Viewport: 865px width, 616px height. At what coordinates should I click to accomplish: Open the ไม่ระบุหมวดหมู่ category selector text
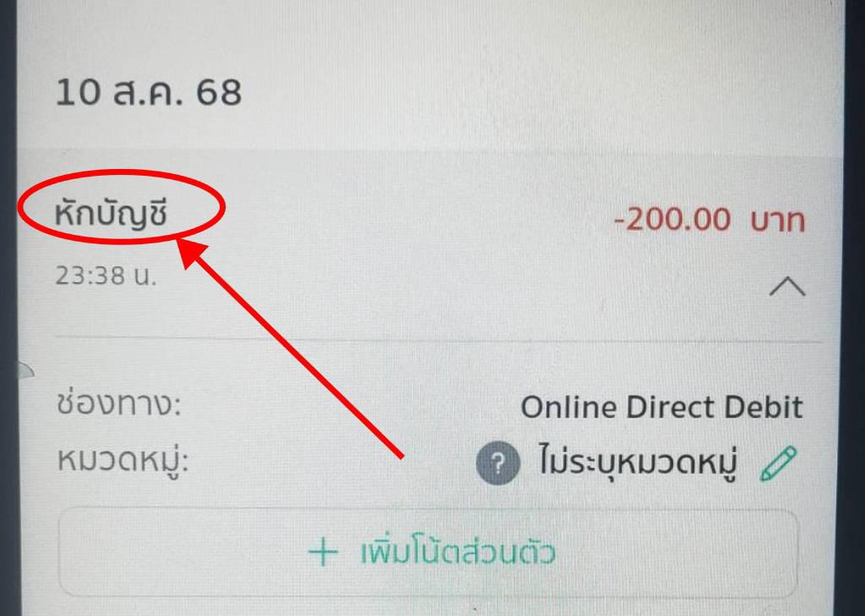click(639, 462)
